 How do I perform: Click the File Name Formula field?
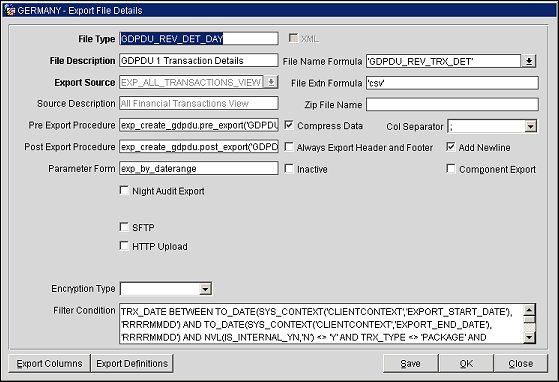click(x=443, y=61)
